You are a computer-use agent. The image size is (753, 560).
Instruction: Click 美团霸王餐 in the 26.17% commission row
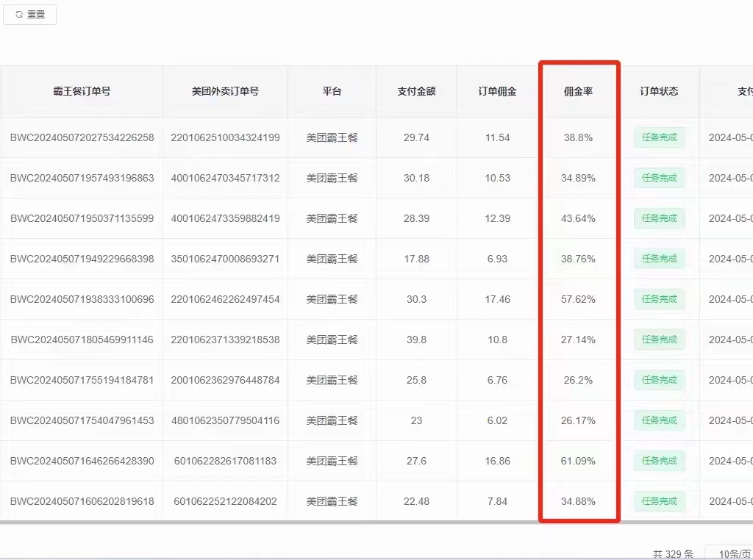click(x=332, y=420)
